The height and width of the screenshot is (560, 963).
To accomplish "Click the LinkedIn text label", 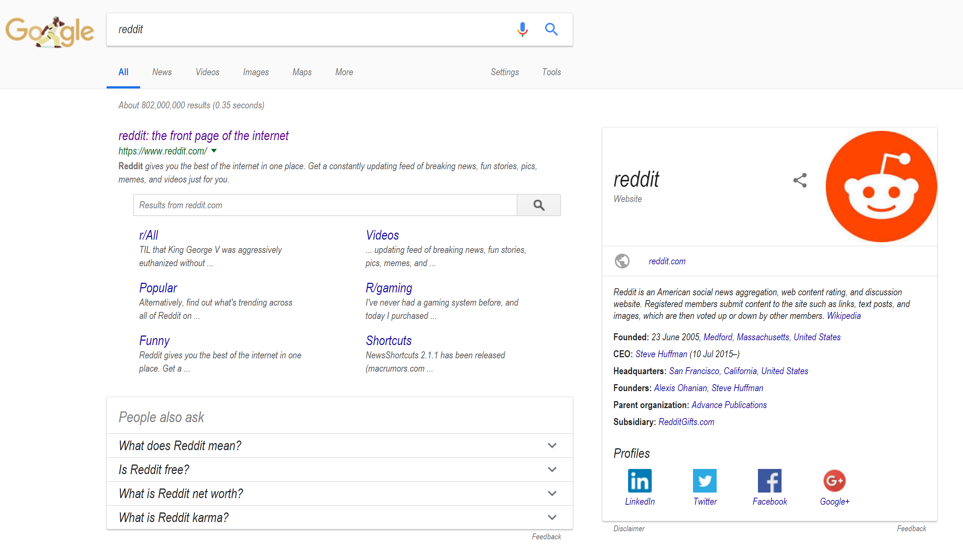I will (640, 501).
